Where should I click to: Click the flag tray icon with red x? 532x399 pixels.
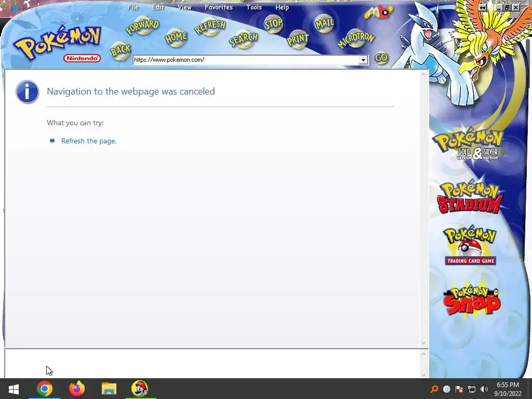click(459, 389)
